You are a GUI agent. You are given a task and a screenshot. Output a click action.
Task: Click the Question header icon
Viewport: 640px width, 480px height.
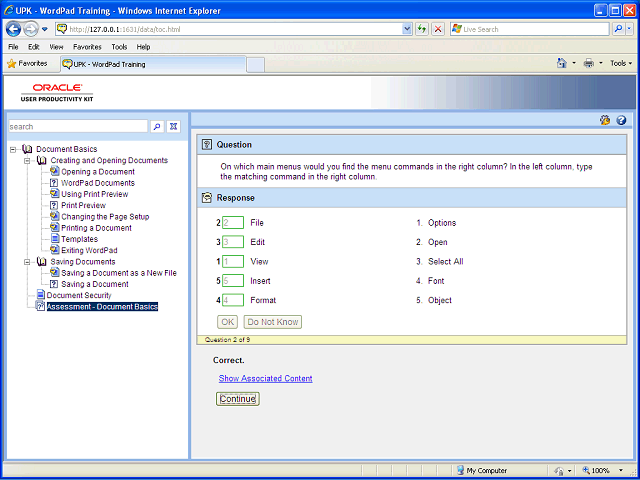[207, 144]
